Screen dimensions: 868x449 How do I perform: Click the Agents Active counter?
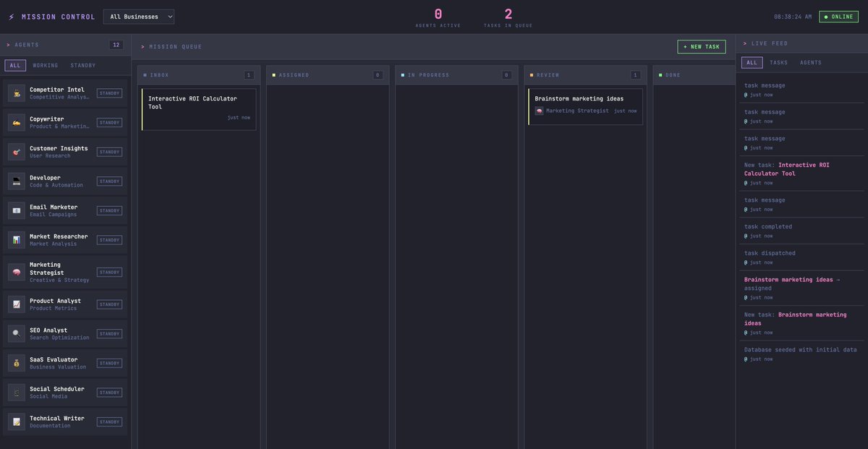438,17
